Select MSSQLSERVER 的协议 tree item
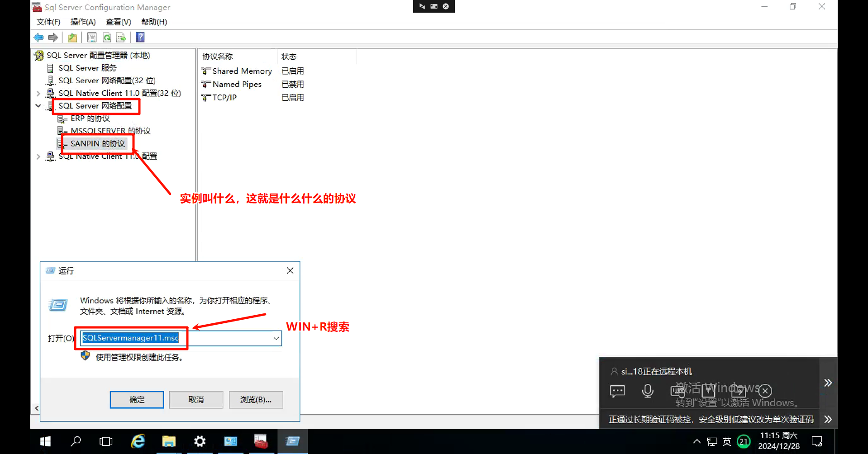This screenshot has width=868, height=454. 110,131
